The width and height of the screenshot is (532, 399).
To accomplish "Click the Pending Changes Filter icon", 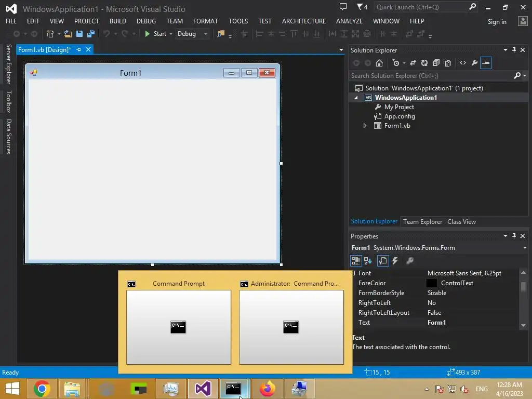I will click(395, 63).
